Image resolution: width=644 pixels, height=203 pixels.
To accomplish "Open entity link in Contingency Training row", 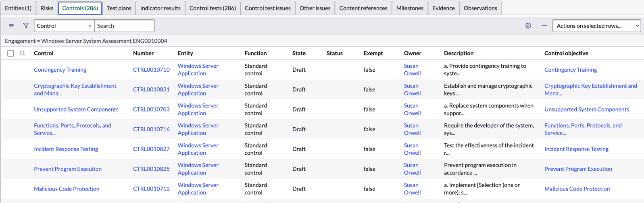I will [x=198, y=70].
